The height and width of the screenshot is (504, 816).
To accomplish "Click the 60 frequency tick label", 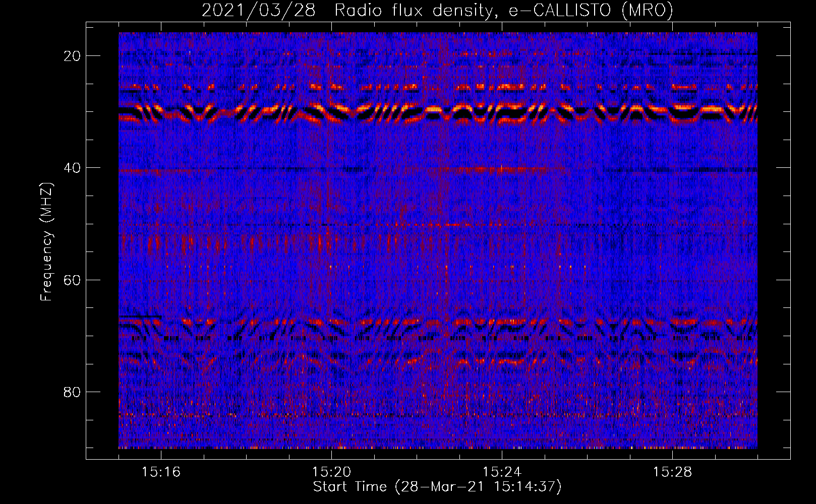I will pyautogui.click(x=72, y=280).
